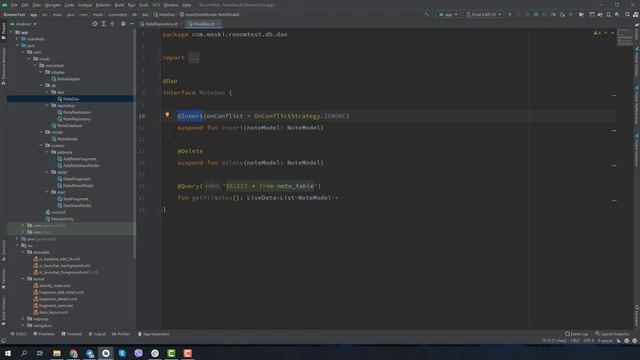
Task: Click the warnings indicator in the editor's top corner
Action: coord(597,33)
